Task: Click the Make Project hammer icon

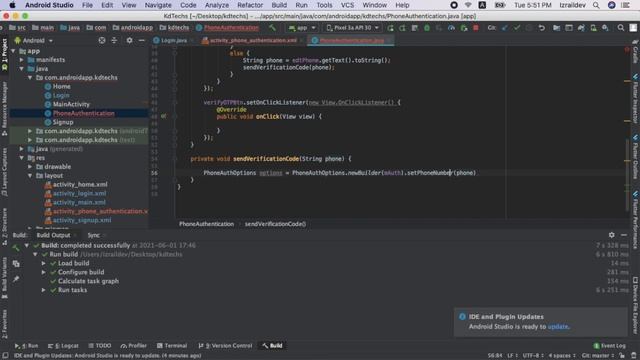Action: click(272, 28)
